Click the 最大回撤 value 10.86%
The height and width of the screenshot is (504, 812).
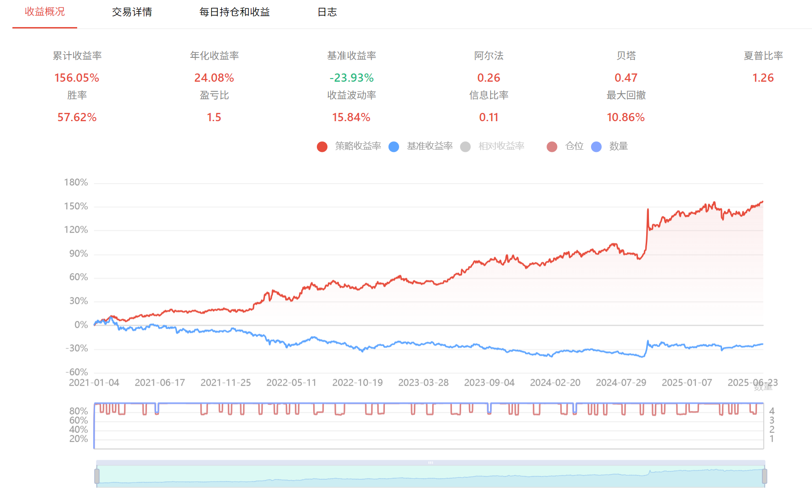[626, 118]
